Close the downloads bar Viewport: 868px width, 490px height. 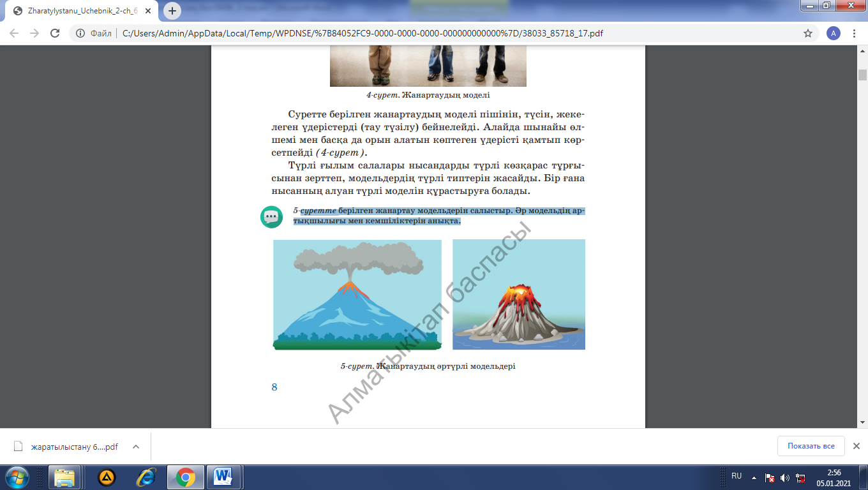point(857,446)
